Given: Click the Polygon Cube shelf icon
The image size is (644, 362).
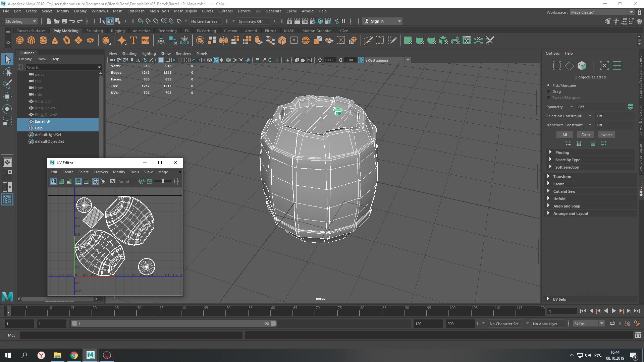Looking at the screenshot, I should point(32,41).
